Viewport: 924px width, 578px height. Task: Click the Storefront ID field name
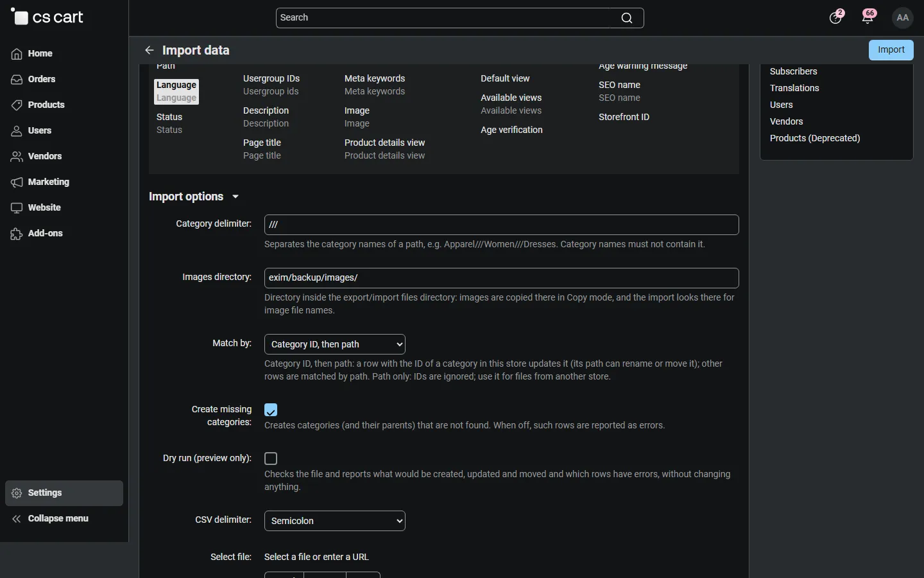624,117
